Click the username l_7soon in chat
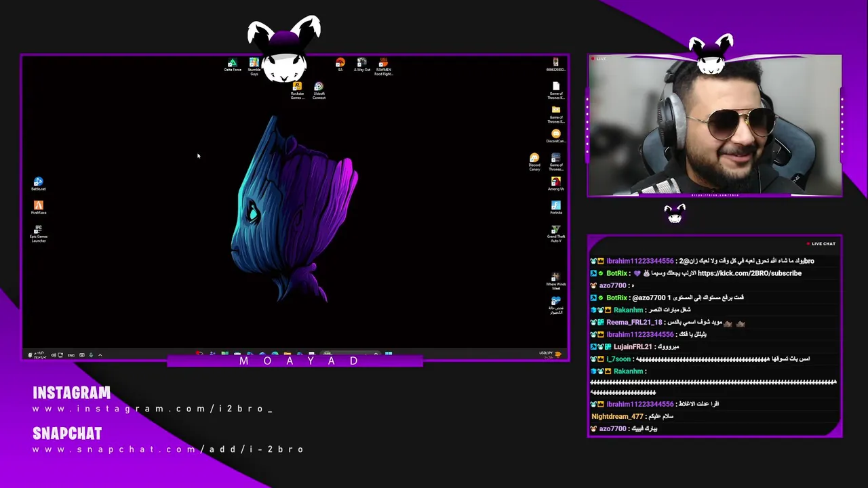Viewport: 868px width, 488px height. 618,359
